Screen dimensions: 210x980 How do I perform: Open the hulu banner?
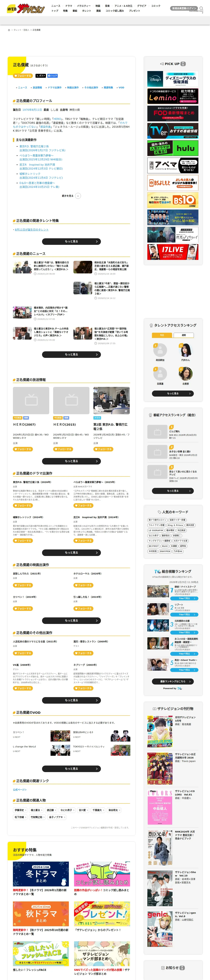pos(173,148)
